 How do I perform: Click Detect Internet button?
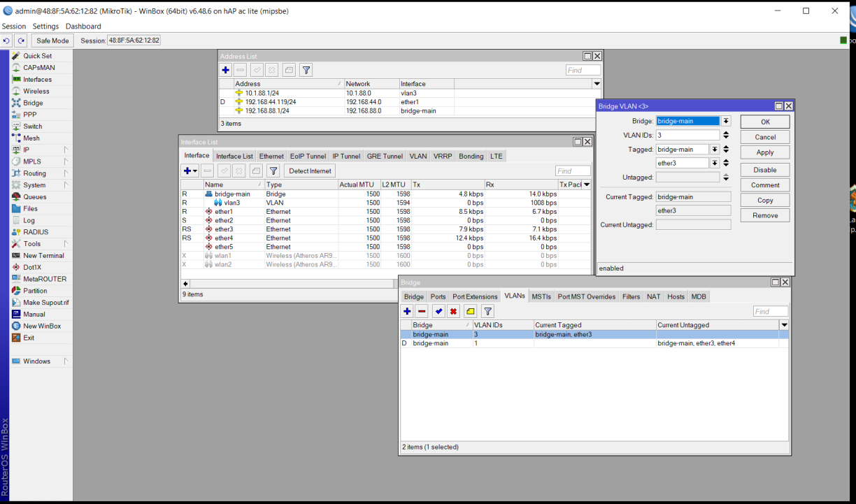pos(310,171)
